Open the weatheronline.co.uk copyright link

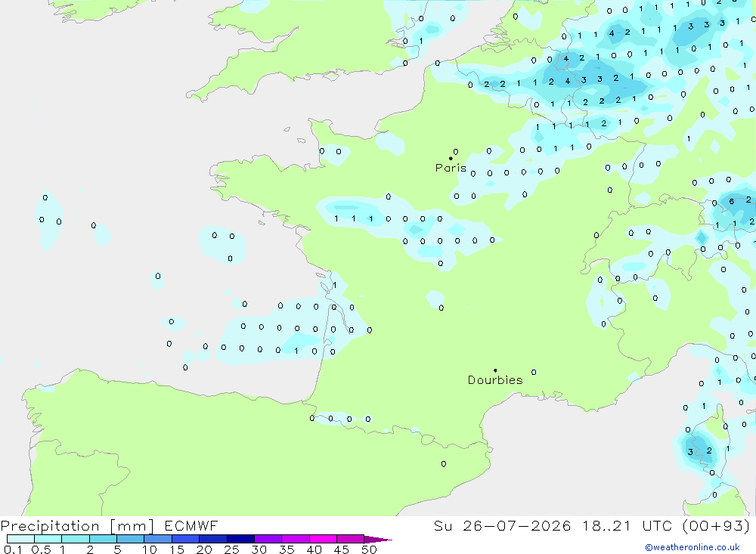(692, 547)
